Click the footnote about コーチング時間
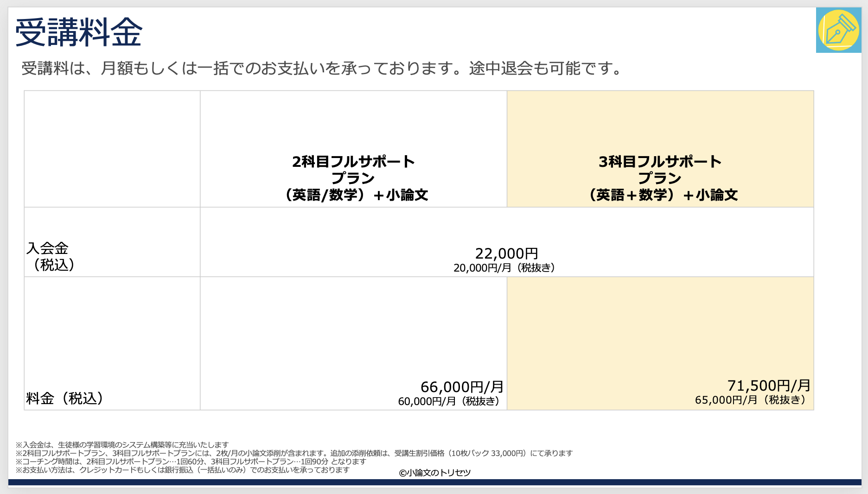 click(191, 462)
